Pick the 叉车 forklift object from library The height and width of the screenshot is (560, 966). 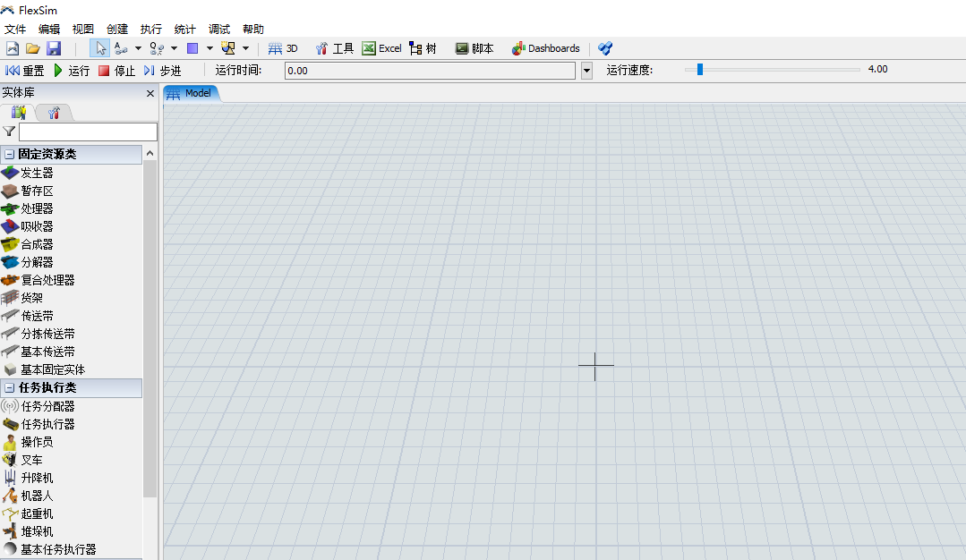click(31, 460)
